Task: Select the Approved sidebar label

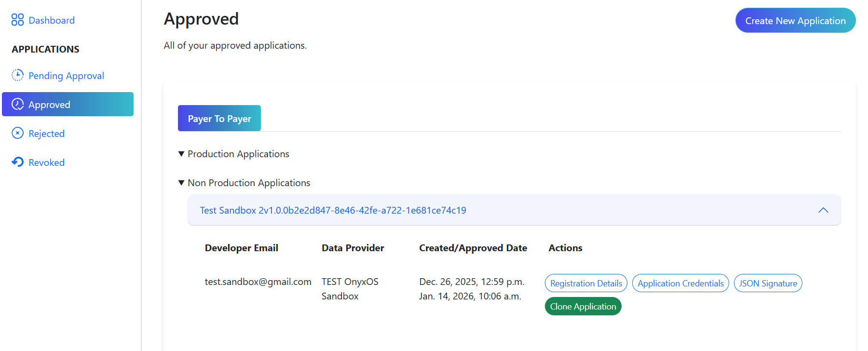Action: [49, 105]
